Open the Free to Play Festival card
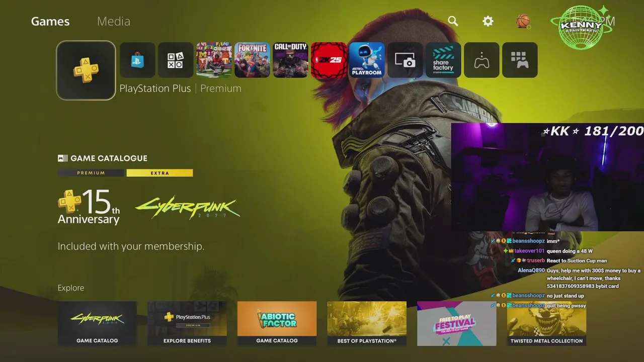644x362 pixels. tap(457, 324)
